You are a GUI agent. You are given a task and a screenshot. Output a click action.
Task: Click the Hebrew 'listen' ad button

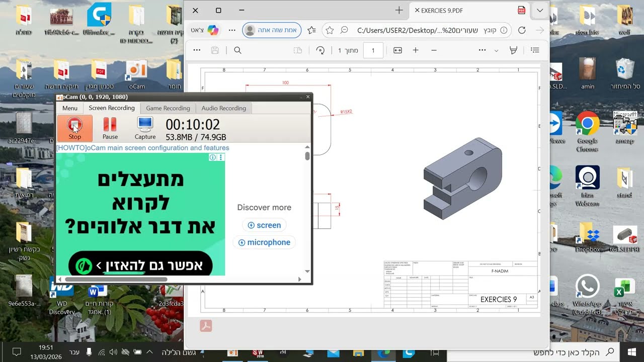(140, 265)
